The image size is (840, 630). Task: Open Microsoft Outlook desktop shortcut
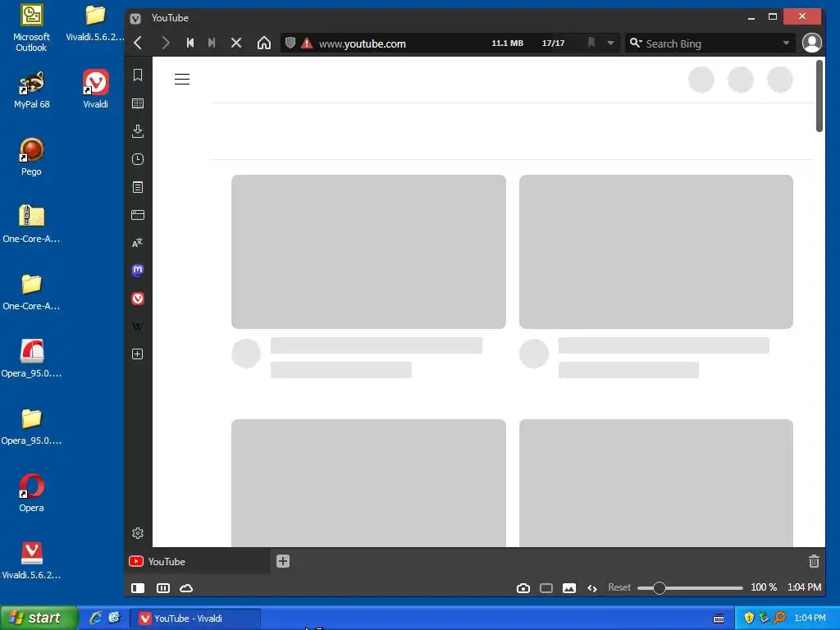pos(32,29)
